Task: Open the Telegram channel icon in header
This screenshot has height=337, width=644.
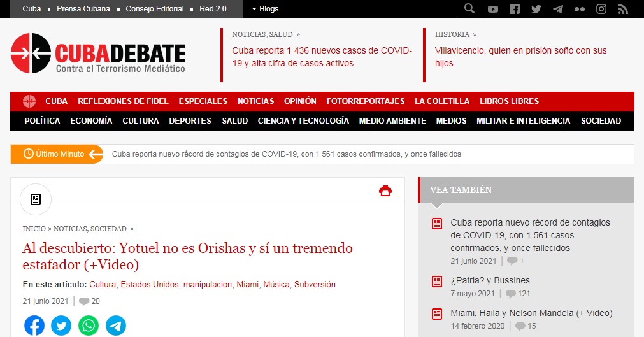Action: (x=558, y=9)
